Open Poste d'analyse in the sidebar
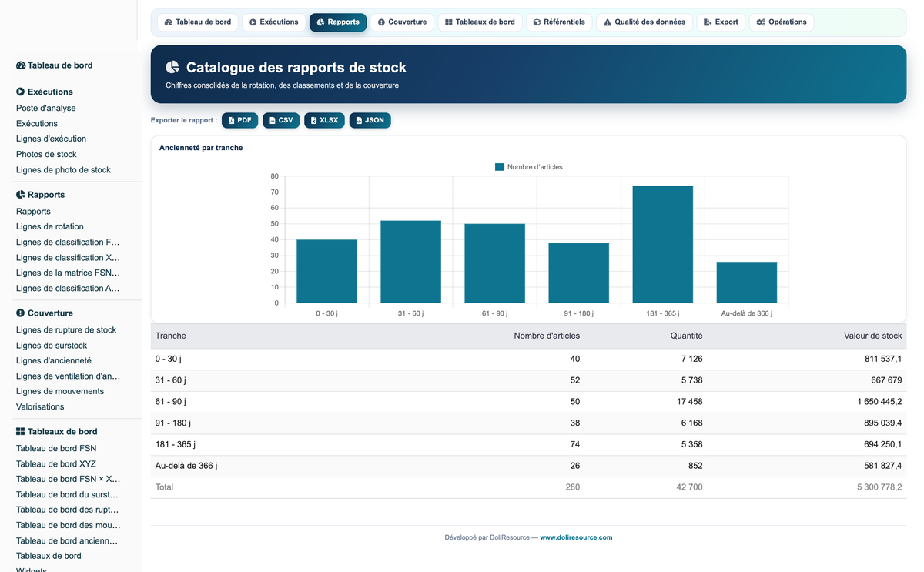Image resolution: width=924 pixels, height=572 pixels. [x=46, y=109]
